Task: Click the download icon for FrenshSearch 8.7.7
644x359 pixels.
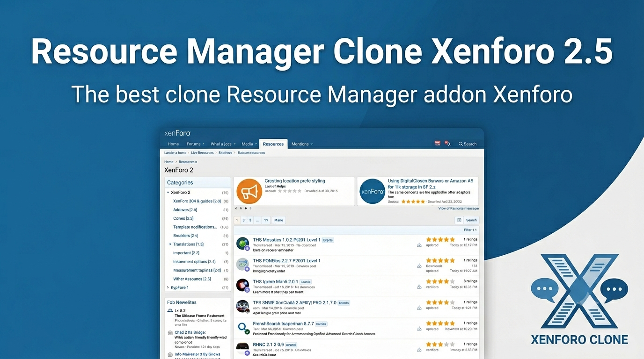Action: (419, 329)
